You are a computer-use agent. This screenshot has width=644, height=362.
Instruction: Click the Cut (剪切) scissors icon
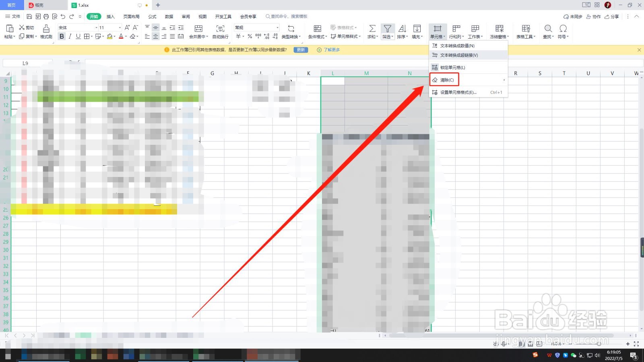[x=22, y=27]
